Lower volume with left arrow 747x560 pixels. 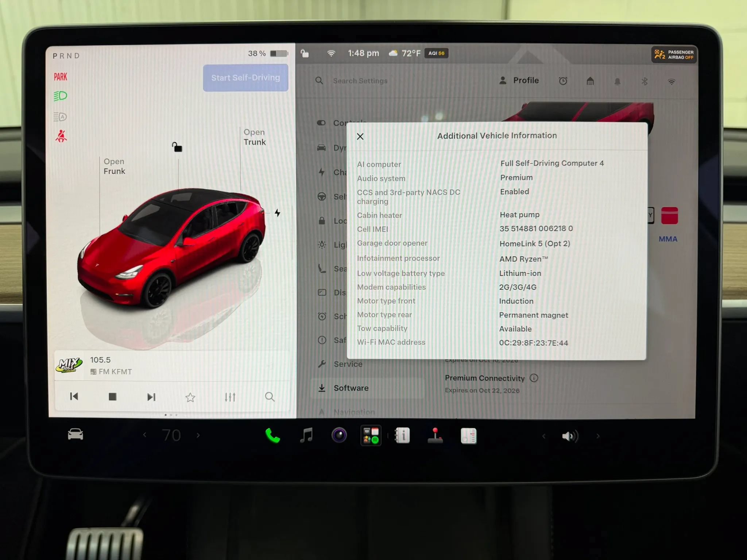tap(543, 436)
